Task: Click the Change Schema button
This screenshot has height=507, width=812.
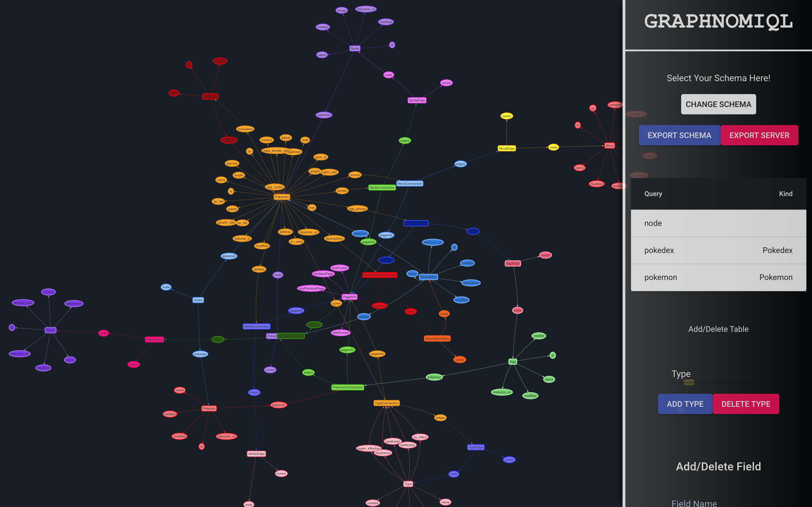Action: [x=718, y=104]
